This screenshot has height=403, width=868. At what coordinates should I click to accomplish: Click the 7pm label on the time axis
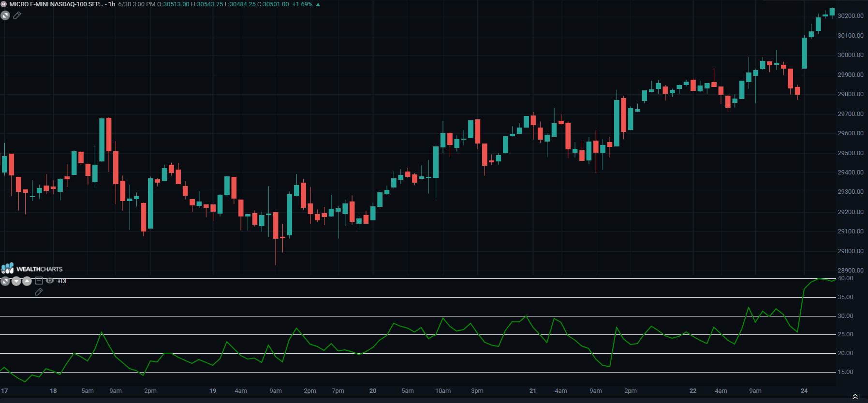click(338, 391)
